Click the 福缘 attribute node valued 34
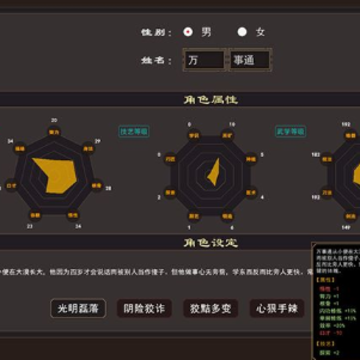Image resolution: width=360 pixels, height=360 pixels. tap(20, 149)
